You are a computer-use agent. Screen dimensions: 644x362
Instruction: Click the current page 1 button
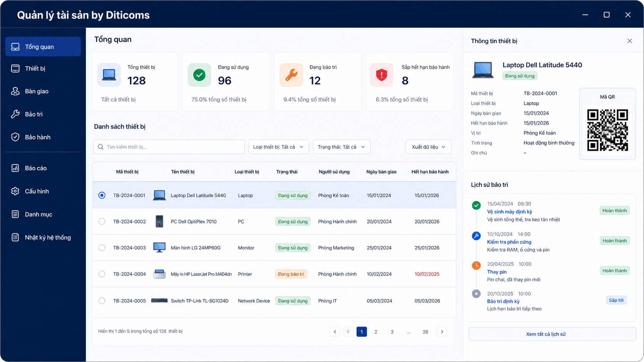(362, 332)
